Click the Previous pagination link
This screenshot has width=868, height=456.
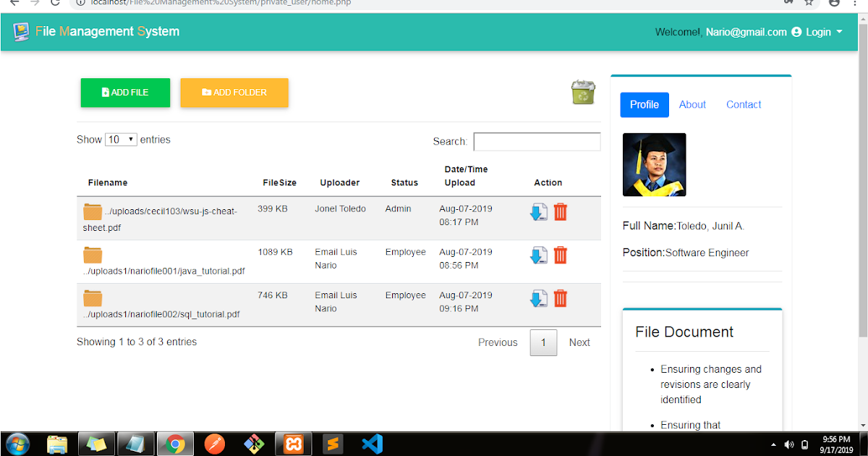click(498, 342)
